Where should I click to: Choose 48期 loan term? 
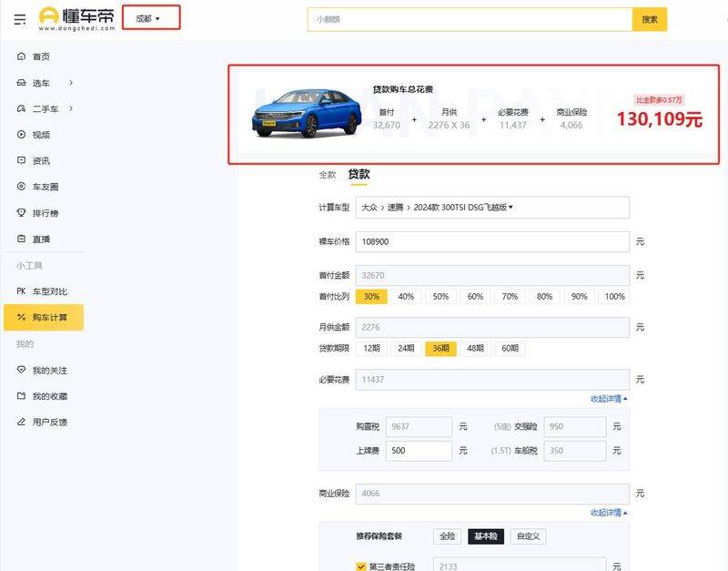(x=475, y=349)
